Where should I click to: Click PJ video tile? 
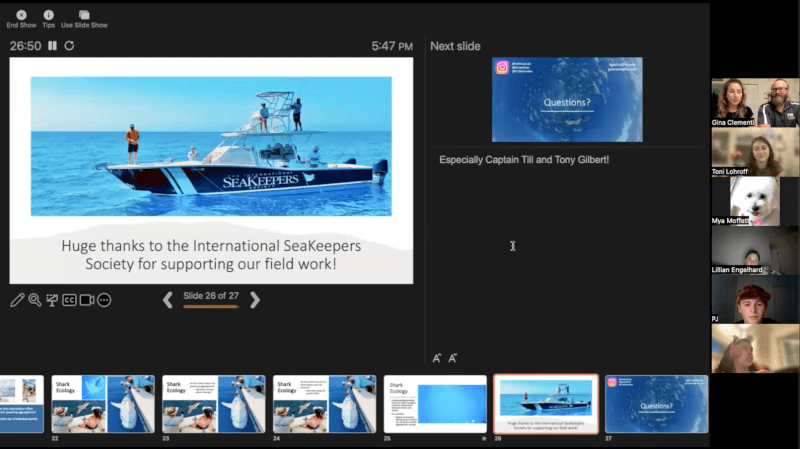tap(755, 299)
